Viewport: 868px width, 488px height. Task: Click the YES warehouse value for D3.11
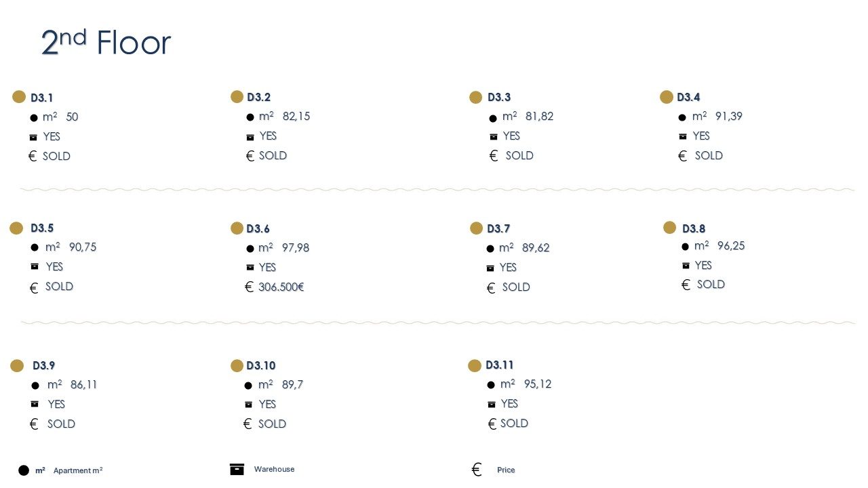509,404
